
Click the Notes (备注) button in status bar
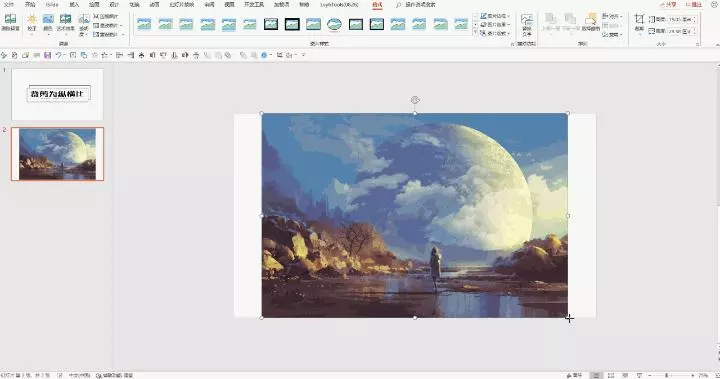(x=574, y=375)
